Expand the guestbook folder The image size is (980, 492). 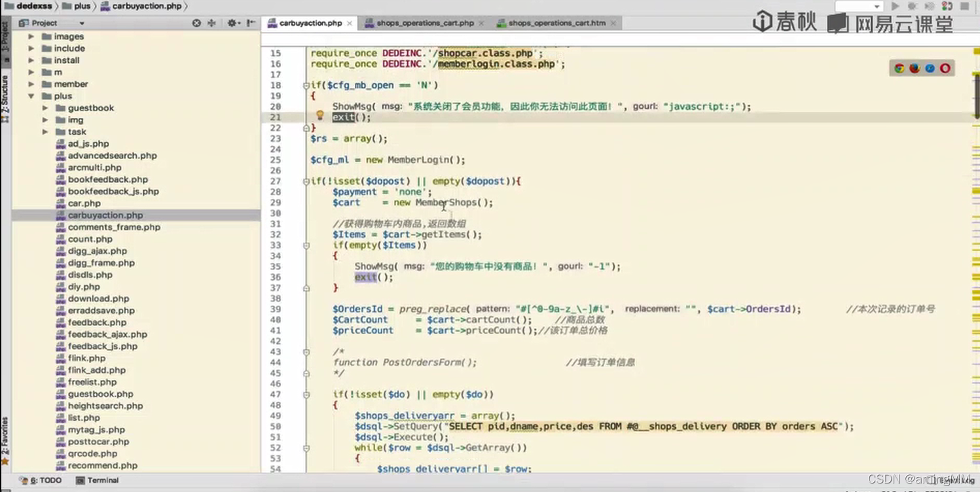(x=45, y=108)
